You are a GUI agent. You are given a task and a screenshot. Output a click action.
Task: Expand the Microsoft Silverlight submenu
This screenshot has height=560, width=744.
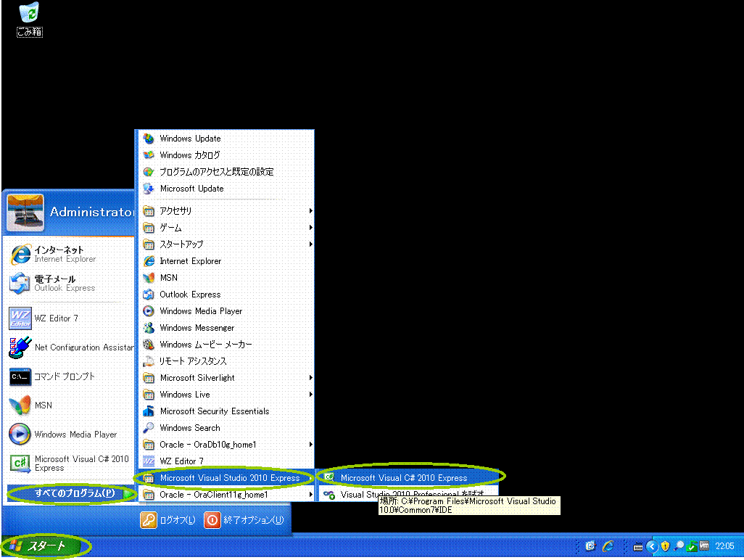(x=228, y=378)
